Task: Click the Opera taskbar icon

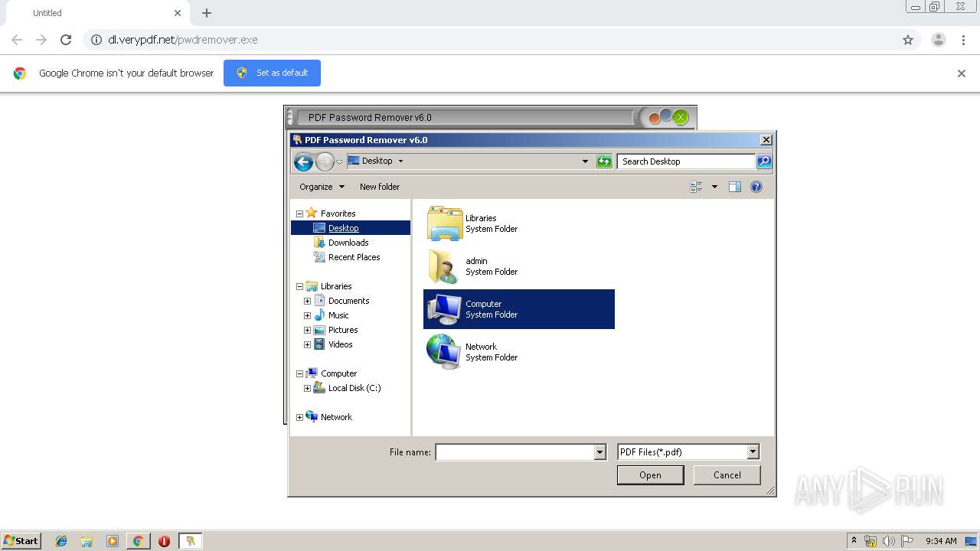Action: 164,541
